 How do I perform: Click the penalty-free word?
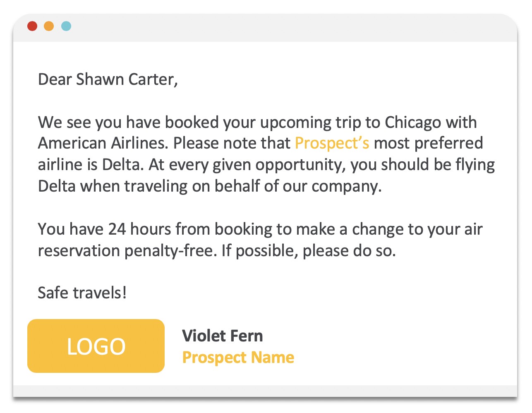click(x=170, y=251)
